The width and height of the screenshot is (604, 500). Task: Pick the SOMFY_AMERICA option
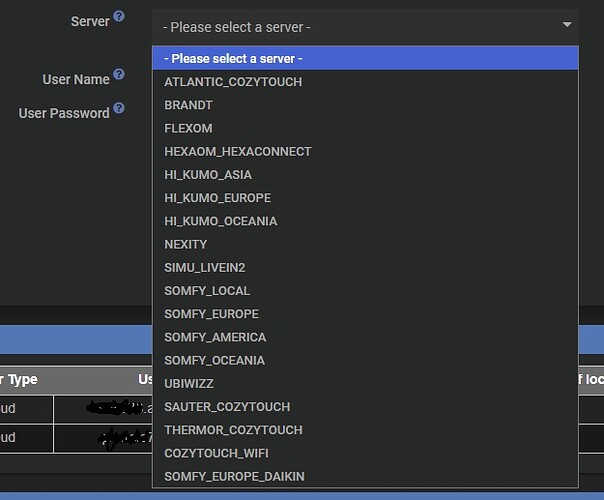click(365, 337)
